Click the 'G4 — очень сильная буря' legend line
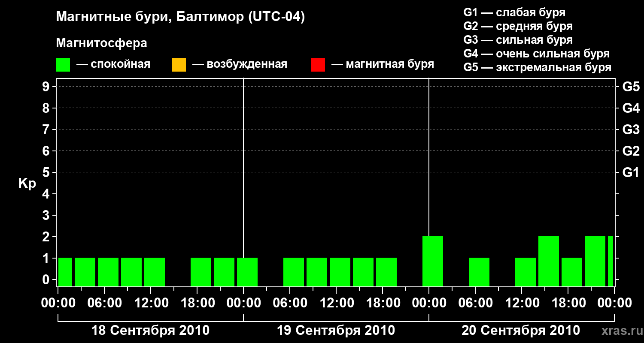Image resolution: width=644 pixels, height=343 pixels. click(x=537, y=54)
